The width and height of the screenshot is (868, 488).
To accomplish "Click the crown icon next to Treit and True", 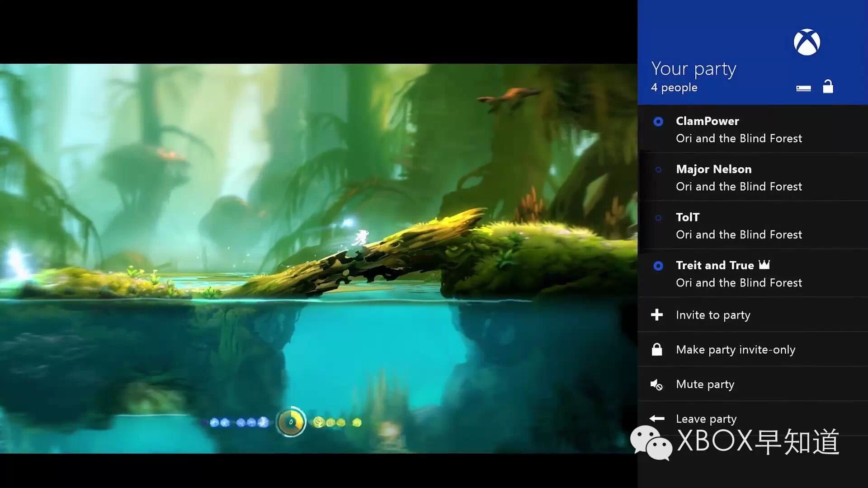I will (764, 265).
